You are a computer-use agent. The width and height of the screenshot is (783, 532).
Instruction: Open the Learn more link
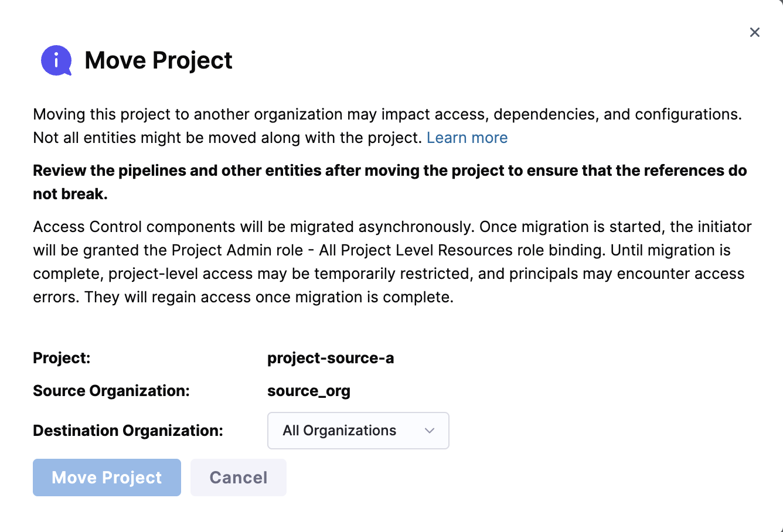click(x=467, y=138)
